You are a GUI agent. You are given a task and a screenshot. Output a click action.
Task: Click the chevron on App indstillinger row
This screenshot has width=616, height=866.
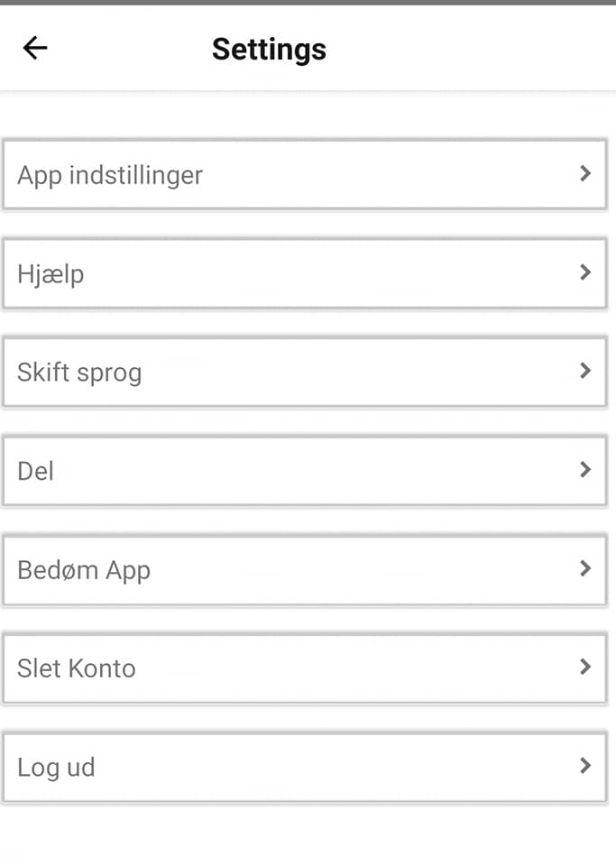585,173
